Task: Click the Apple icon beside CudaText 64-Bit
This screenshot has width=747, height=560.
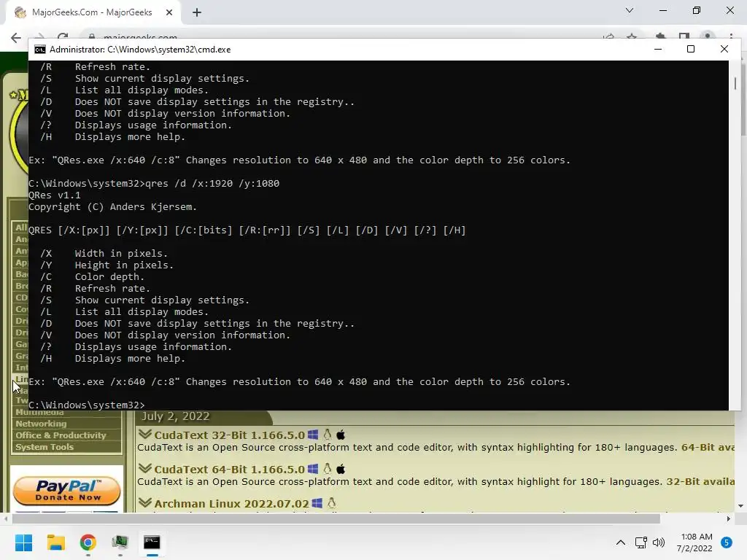Action: [x=341, y=469]
